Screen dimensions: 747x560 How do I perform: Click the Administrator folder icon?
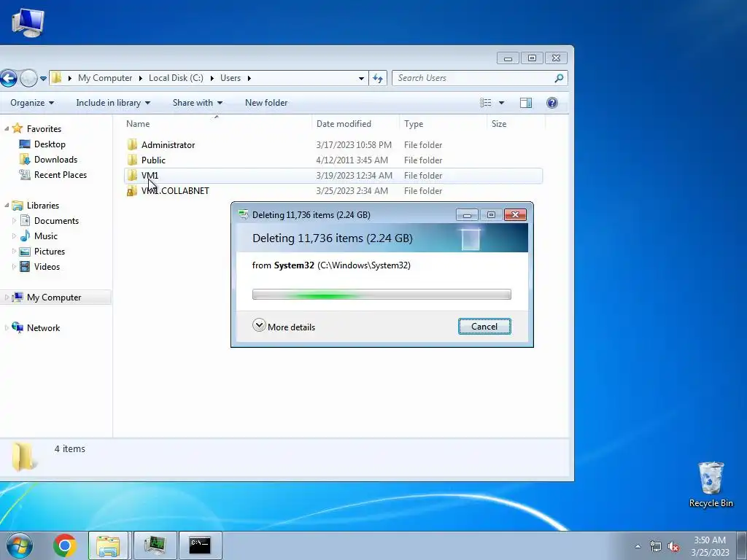pos(132,144)
